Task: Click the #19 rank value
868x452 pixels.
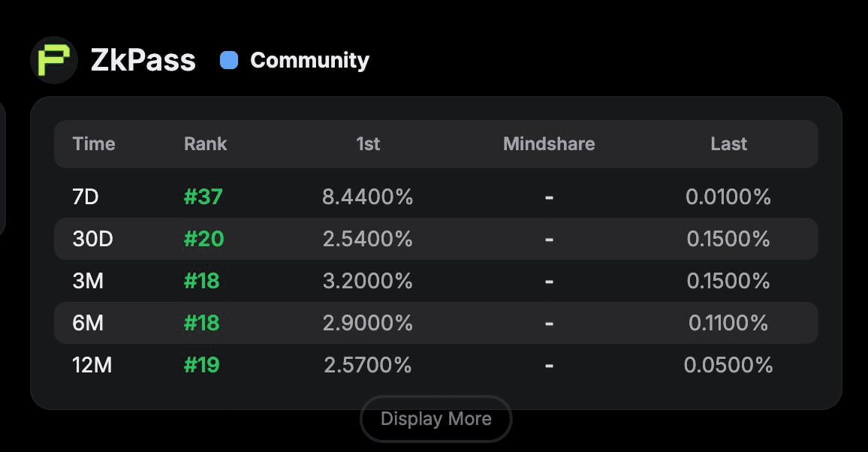Action: [202, 365]
